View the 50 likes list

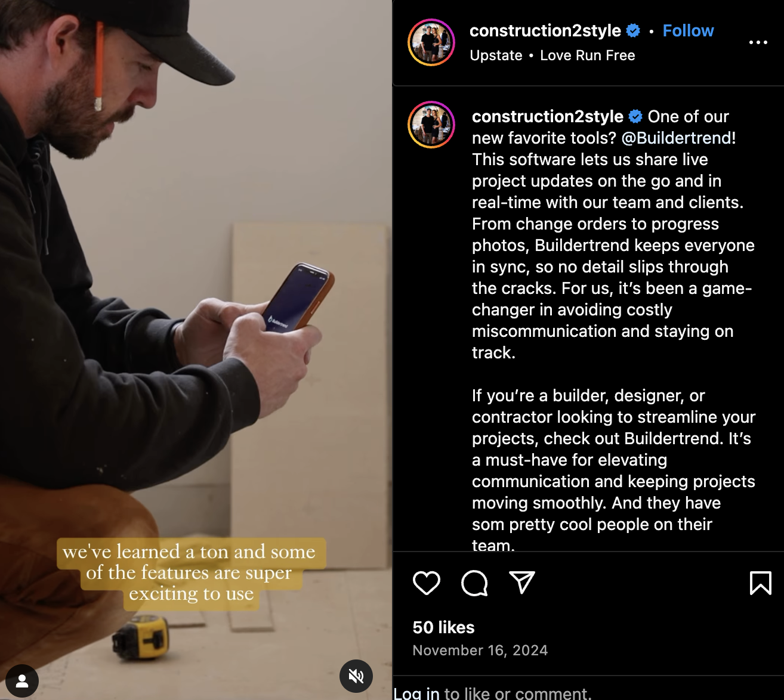pos(443,627)
